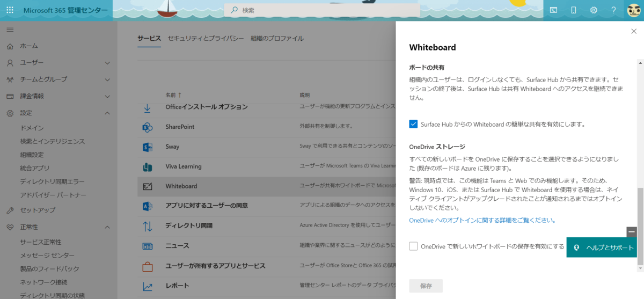Screen dimensions: 644x299
Task: Click the Teams and groups icon in sidebar
Action: pyautogui.click(x=10, y=79)
